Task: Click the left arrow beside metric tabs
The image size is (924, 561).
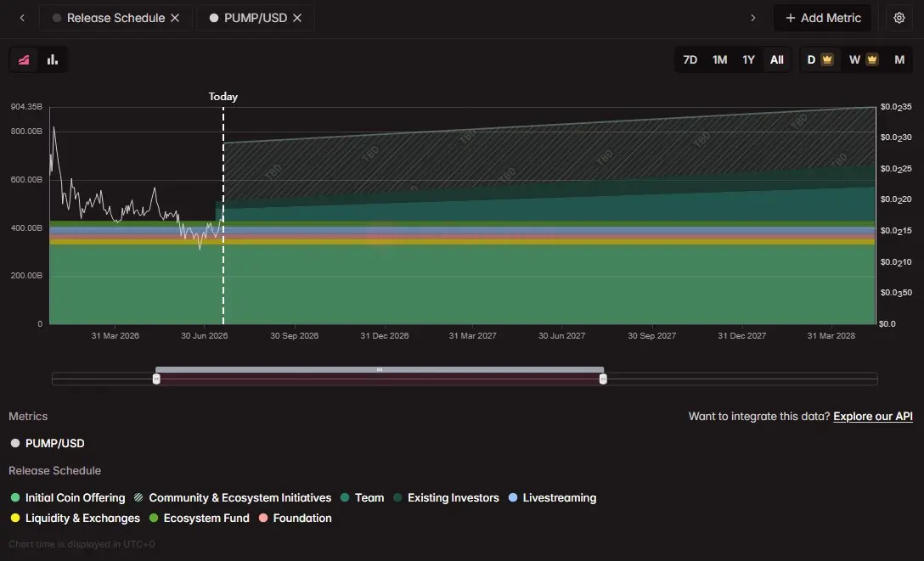Action: tap(22, 18)
